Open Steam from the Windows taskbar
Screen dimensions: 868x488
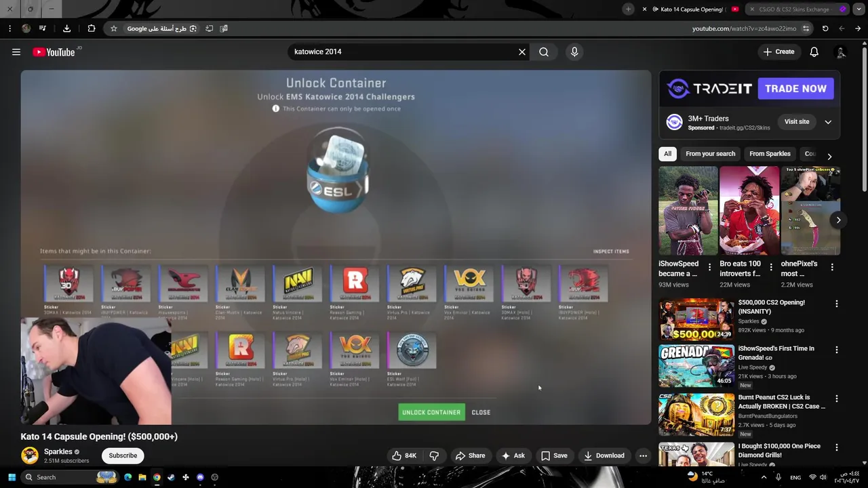pyautogui.click(x=171, y=477)
